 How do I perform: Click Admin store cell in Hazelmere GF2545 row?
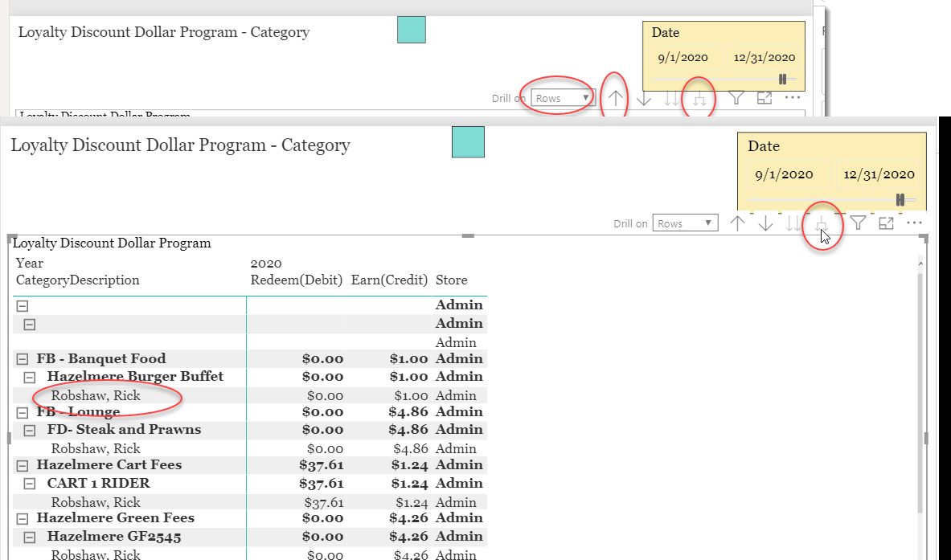click(x=459, y=537)
